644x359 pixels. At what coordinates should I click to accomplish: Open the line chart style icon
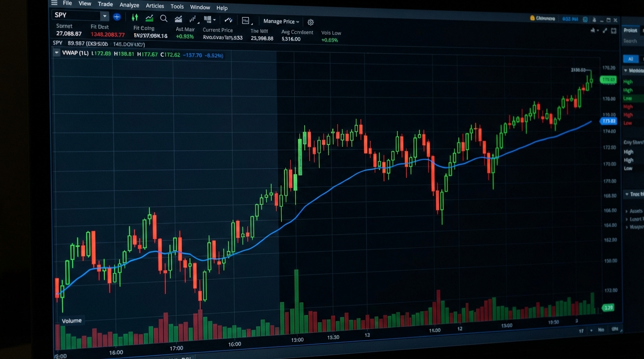point(149,18)
